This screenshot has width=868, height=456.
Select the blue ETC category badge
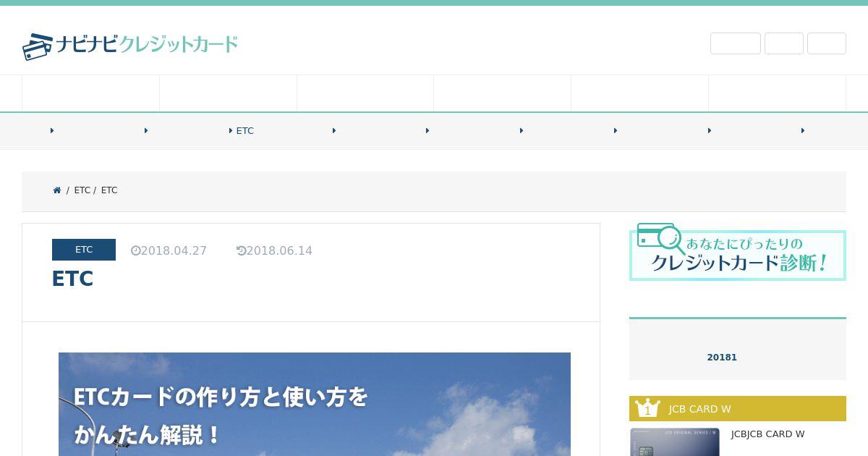coord(84,250)
